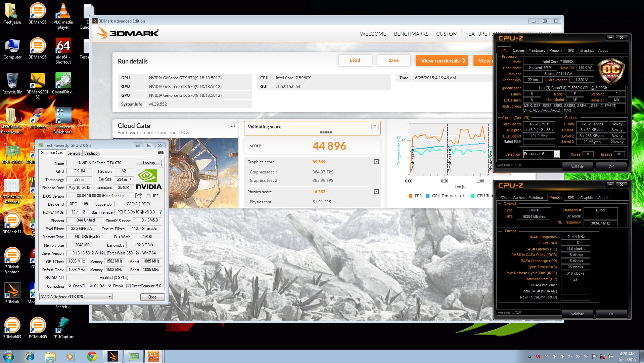The image size is (644, 363).
Task: Launch CCleaner from the desktop
Action: (x=38, y=119)
